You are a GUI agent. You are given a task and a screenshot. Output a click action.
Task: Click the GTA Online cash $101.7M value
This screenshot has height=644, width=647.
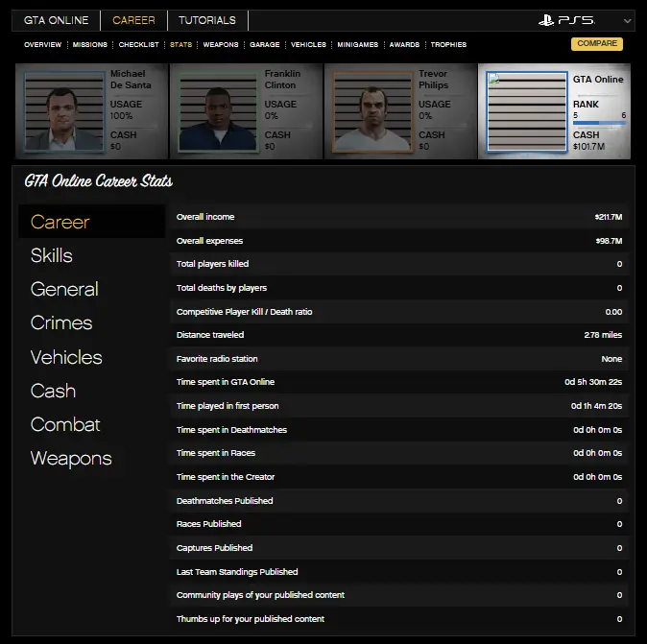click(588, 147)
